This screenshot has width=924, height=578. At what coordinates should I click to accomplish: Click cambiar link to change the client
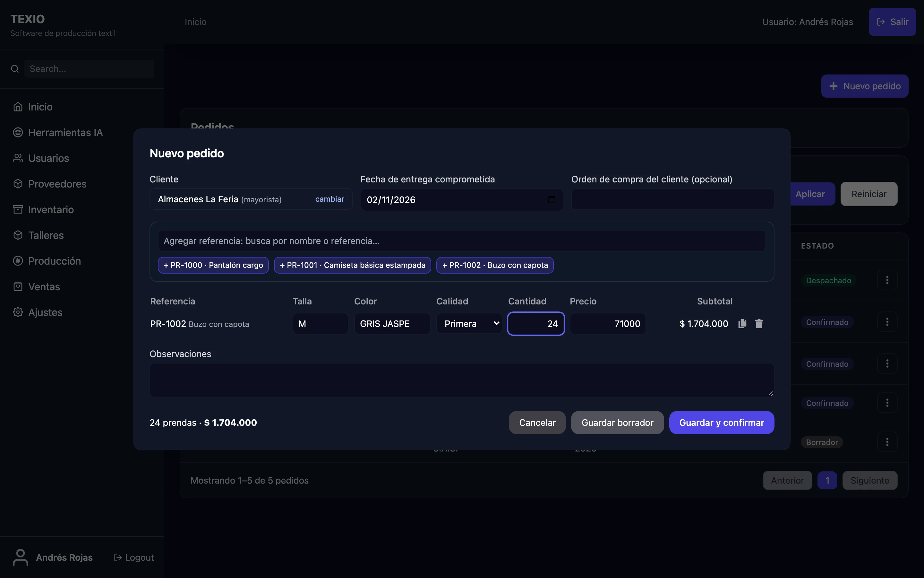(329, 199)
